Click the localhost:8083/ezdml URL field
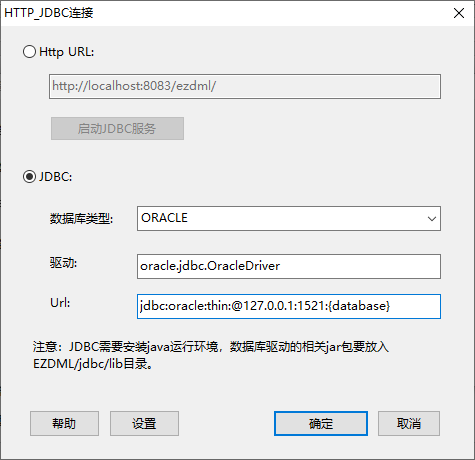The image size is (475, 460). [x=245, y=86]
